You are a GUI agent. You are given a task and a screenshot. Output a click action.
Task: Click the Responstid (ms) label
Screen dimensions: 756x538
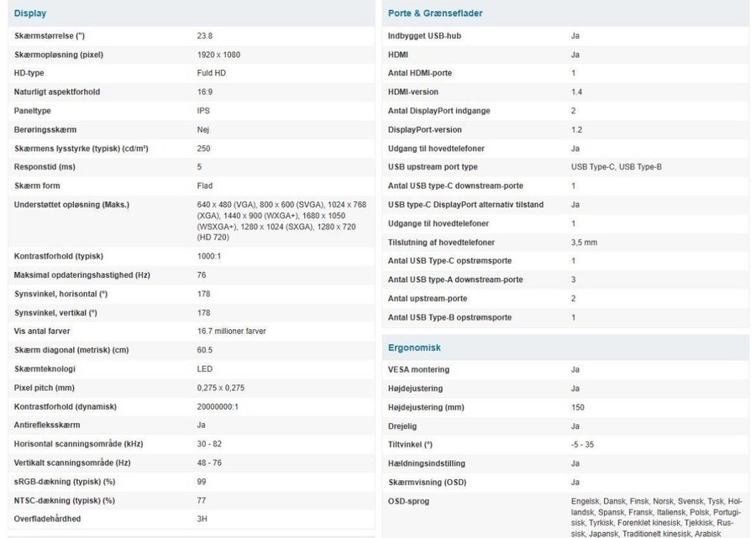point(44,167)
